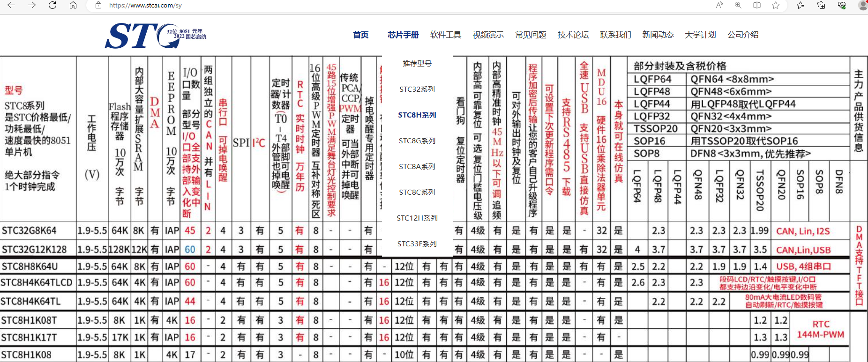Open the 技术论坛 menu item

[x=573, y=35]
